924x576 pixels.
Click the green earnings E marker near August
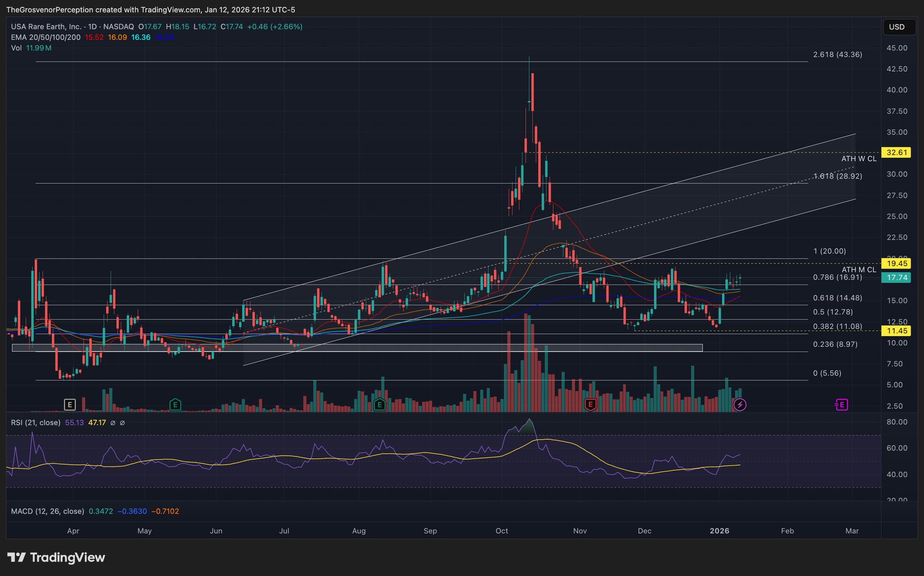point(379,405)
